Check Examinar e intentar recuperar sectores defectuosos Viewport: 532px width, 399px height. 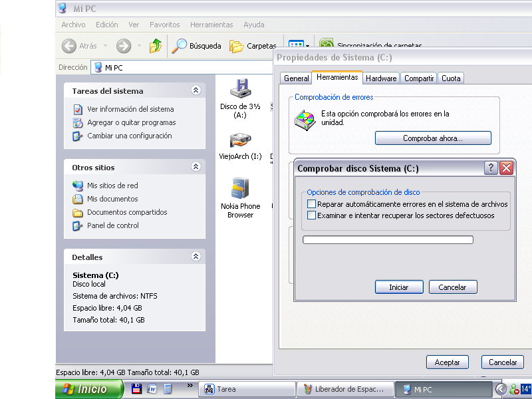[311, 215]
